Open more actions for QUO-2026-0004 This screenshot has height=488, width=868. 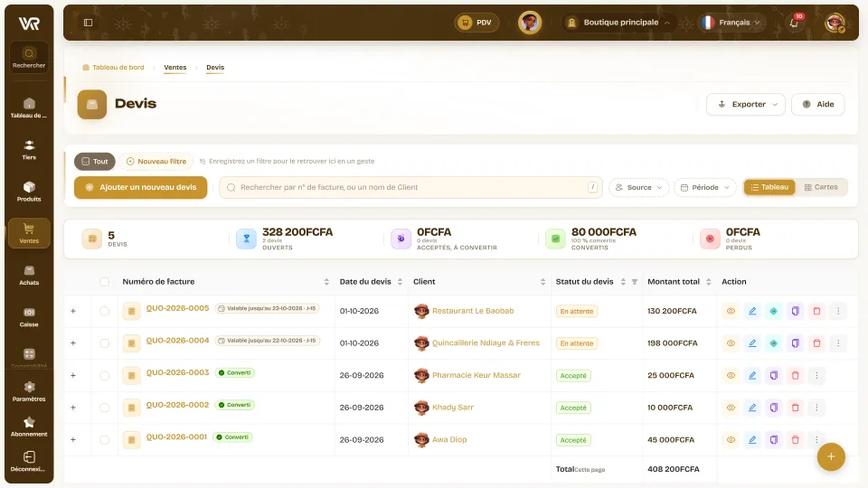coord(838,343)
